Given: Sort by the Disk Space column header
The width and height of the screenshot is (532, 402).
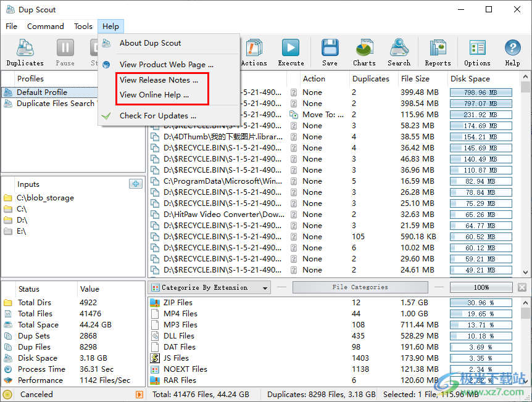Looking at the screenshot, I should [x=484, y=79].
